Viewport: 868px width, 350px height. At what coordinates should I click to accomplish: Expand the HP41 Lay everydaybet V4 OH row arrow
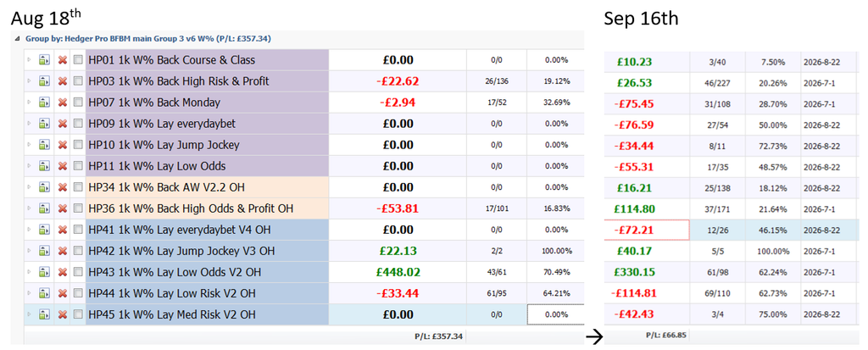coord(30,230)
